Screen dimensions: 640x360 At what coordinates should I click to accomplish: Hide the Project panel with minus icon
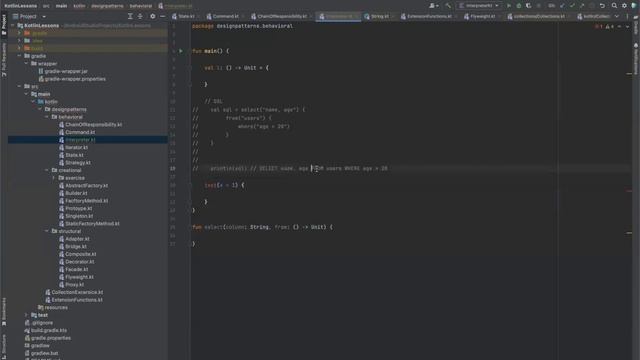162,16
